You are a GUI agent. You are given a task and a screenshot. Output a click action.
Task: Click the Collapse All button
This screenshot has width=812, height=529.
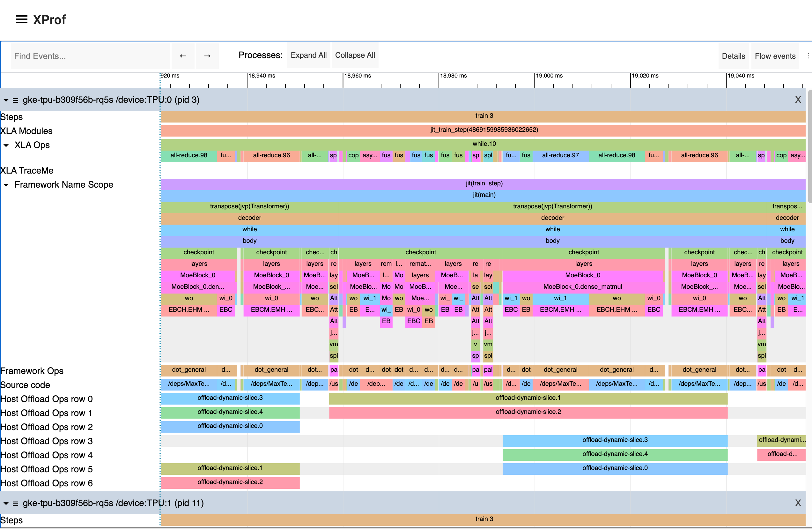[355, 55]
